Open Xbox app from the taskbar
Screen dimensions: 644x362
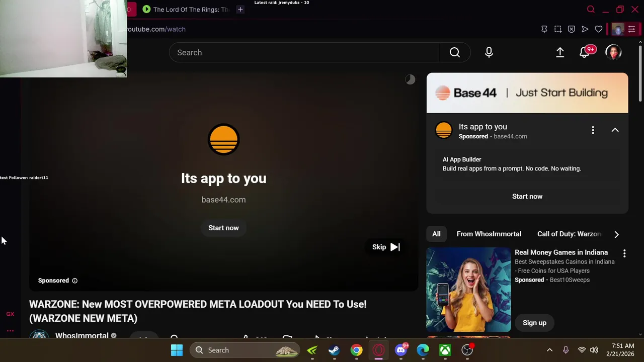[445, 350]
